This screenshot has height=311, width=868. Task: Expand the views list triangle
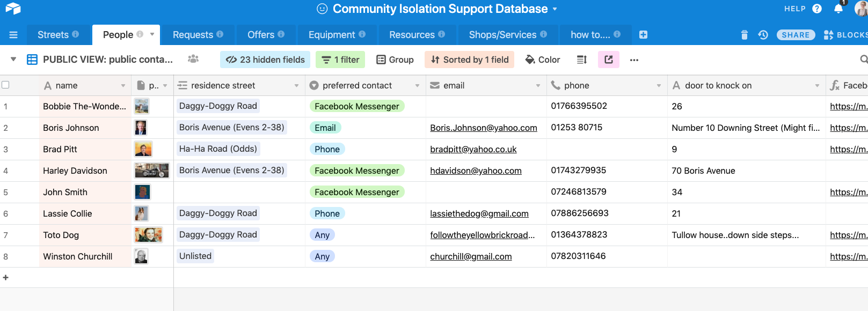[13, 59]
